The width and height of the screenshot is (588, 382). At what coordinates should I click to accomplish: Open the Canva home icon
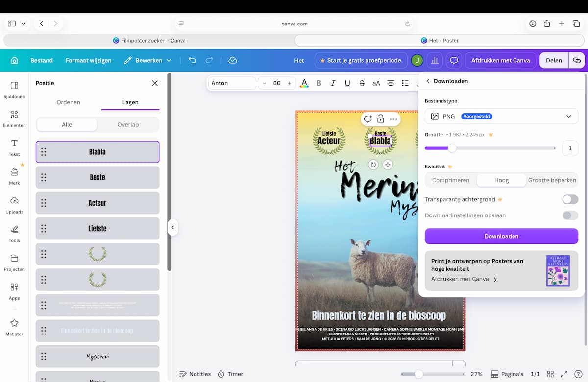[14, 60]
